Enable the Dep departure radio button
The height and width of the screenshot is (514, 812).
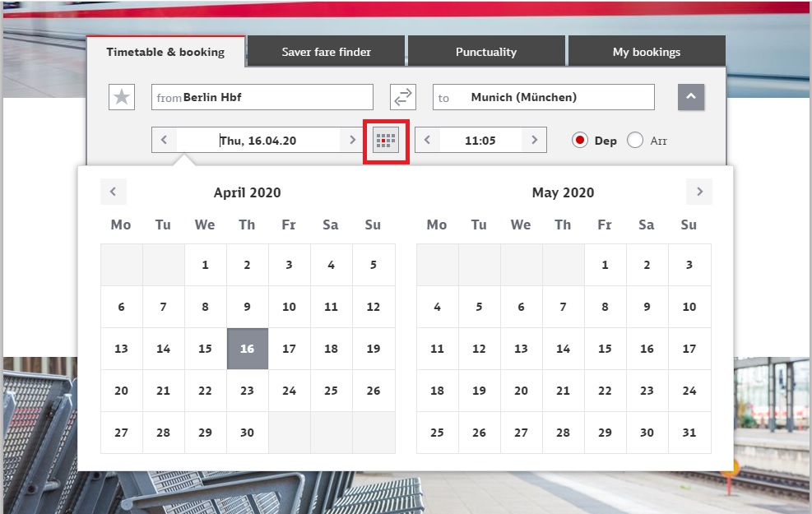point(579,140)
